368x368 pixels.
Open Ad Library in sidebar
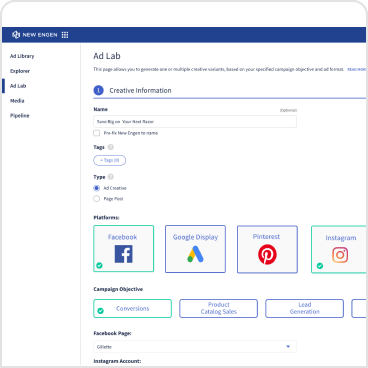click(x=22, y=56)
